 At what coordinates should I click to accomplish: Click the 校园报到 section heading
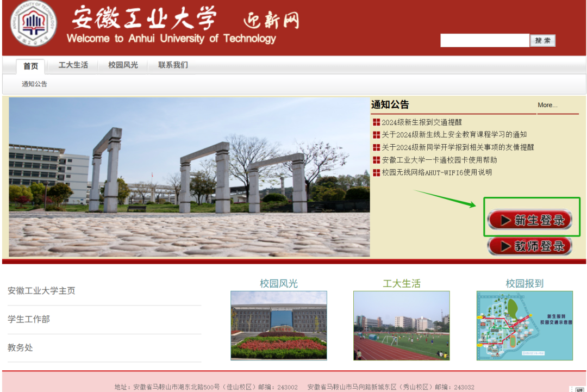tap(524, 284)
